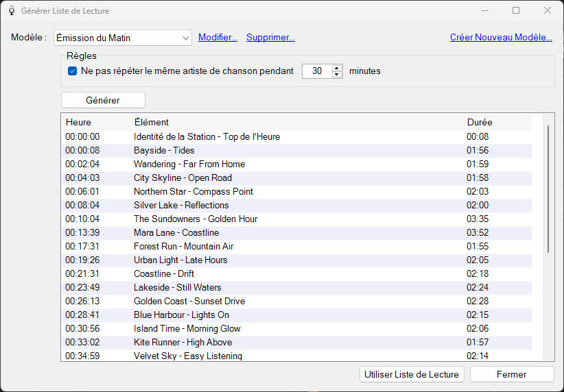Select Kite Runner - High Above row
The height and width of the screenshot is (392, 564).
[296, 342]
